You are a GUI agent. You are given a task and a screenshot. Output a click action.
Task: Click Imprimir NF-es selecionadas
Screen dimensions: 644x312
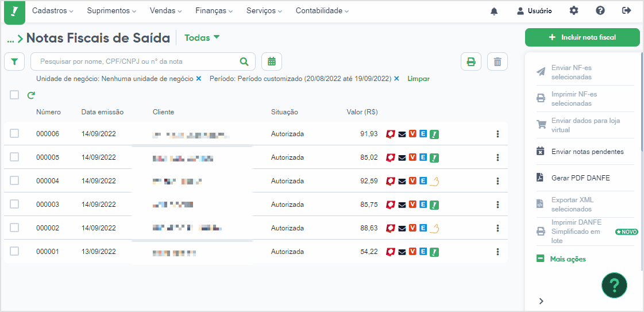coord(567,98)
